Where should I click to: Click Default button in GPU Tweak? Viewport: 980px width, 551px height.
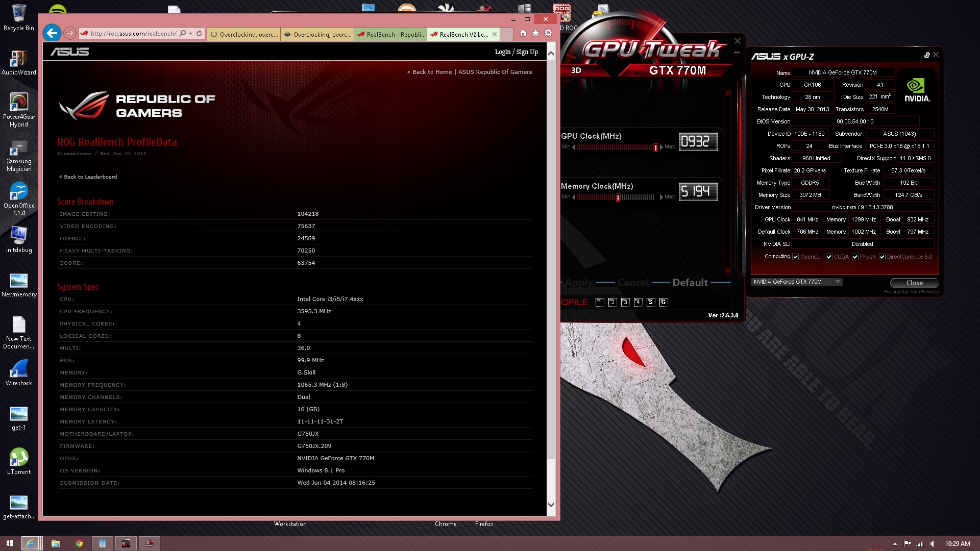click(x=690, y=282)
